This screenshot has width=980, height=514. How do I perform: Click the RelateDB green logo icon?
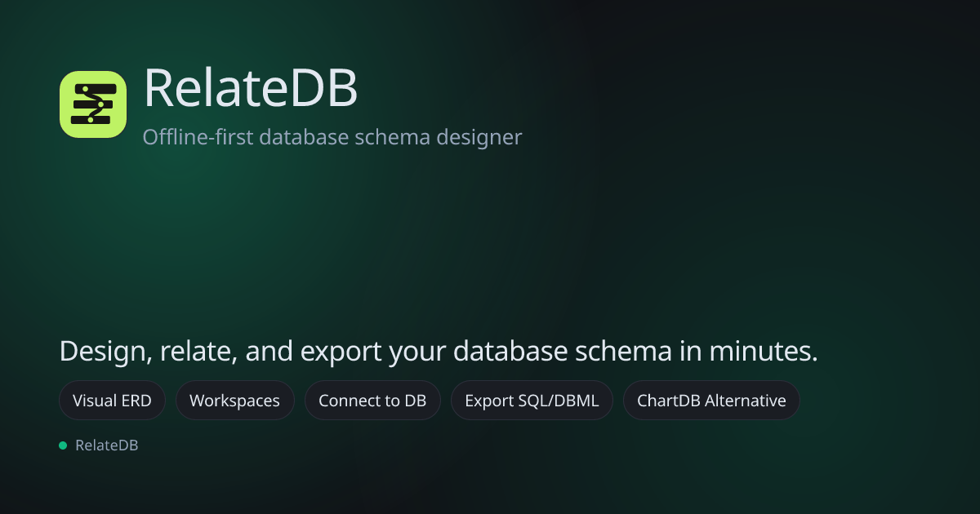(x=93, y=104)
